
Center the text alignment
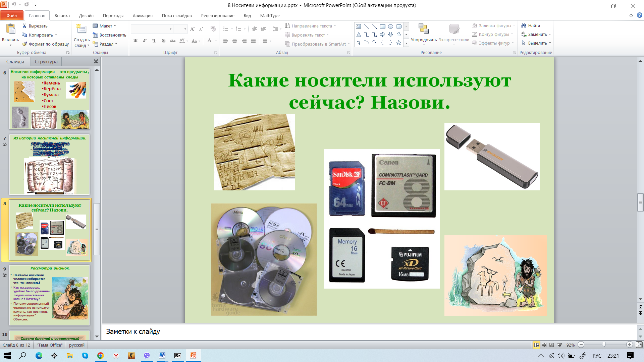(235, 41)
